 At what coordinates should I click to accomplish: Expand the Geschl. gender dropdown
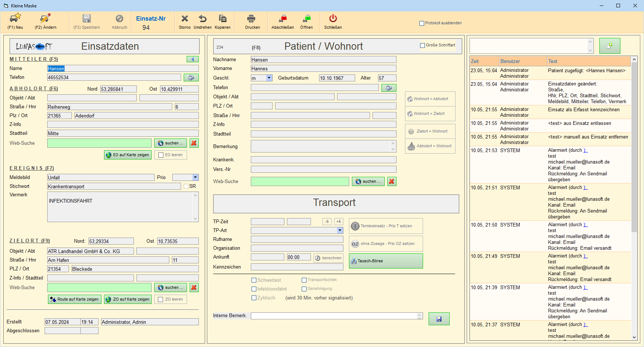point(269,78)
